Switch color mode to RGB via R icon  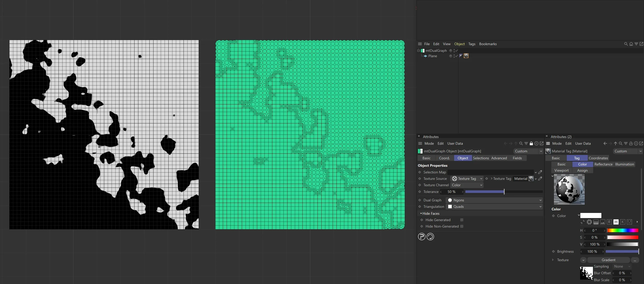pyautogui.click(x=609, y=222)
